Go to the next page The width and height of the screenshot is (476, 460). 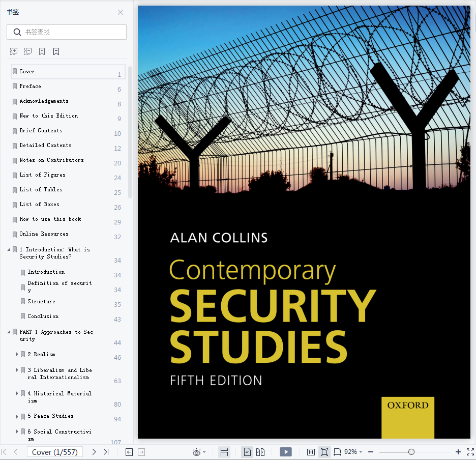click(x=94, y=452)
